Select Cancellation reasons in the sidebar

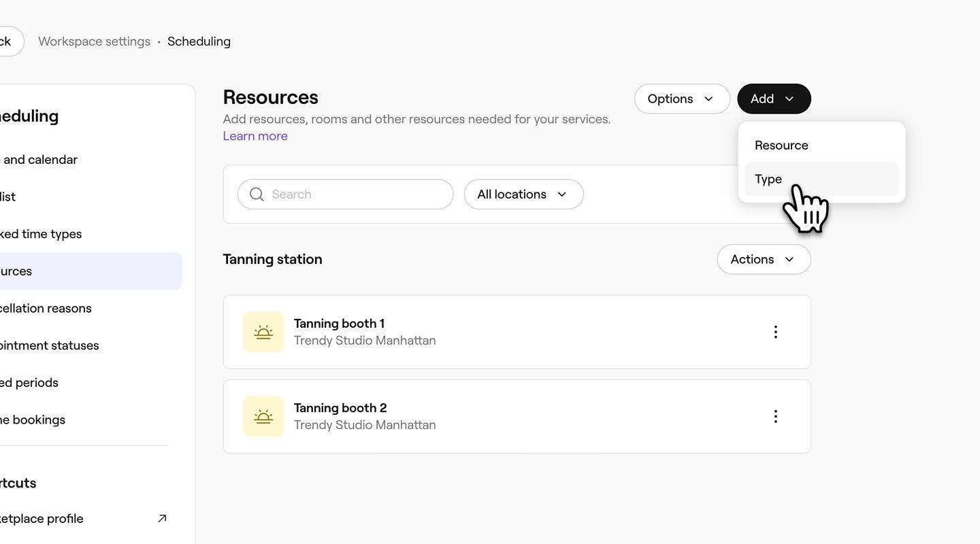46,307
